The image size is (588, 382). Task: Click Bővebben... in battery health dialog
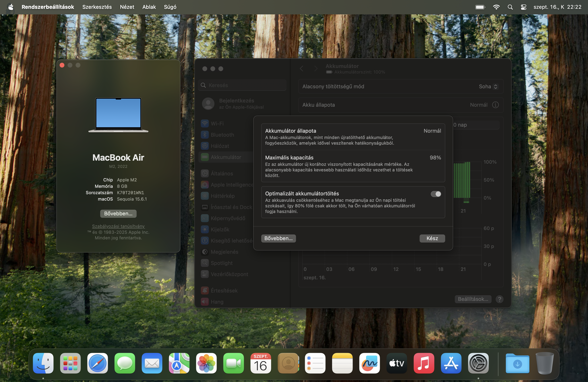[x=278, y=238]
